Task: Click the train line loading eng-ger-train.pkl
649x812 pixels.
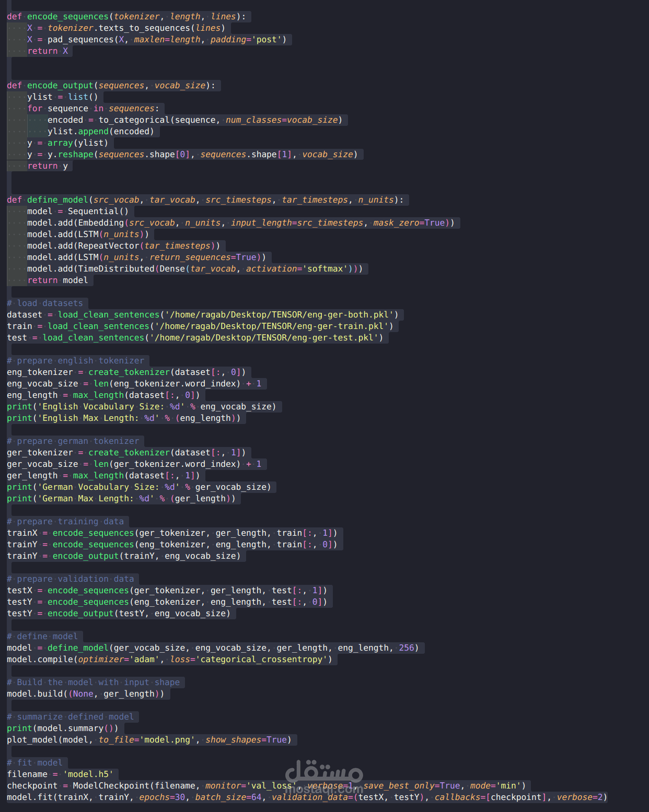Action: [200, 326]
